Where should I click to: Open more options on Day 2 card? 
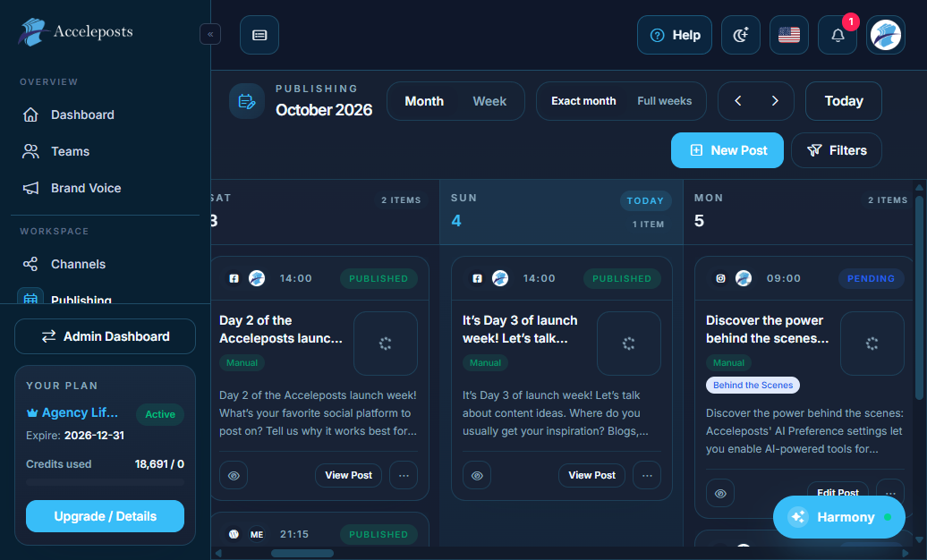tap(404, 475)
